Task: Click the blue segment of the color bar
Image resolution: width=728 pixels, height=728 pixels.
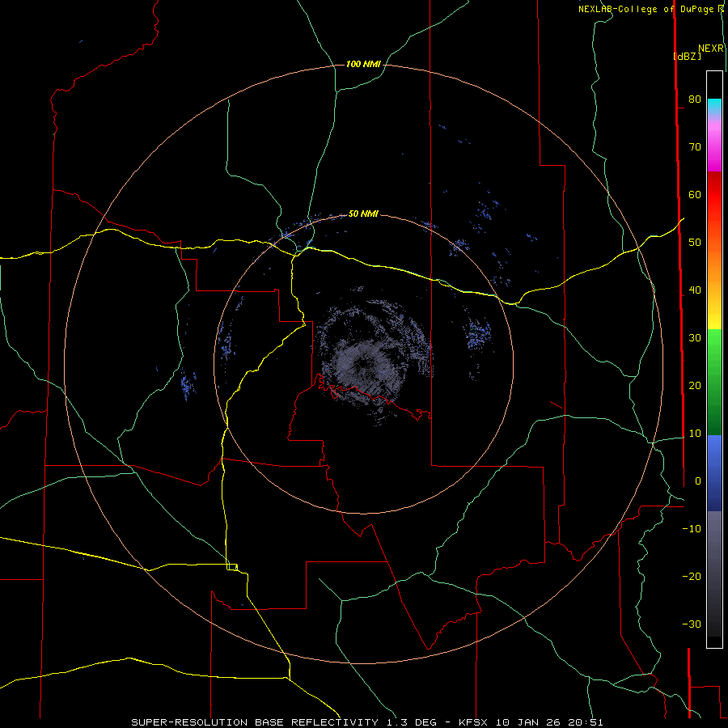Action: (714, 472)
